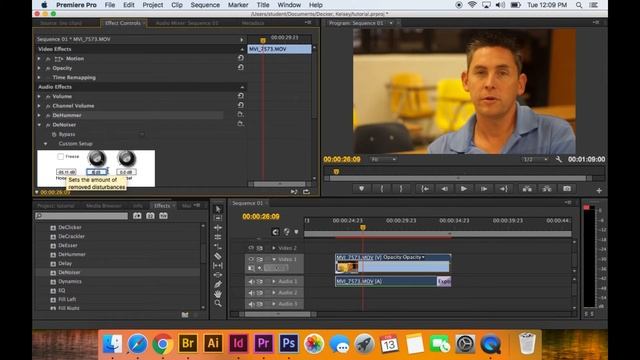Collapse the DeNoiser effect properties
The image size is (640, 360).
click(39, 124)
